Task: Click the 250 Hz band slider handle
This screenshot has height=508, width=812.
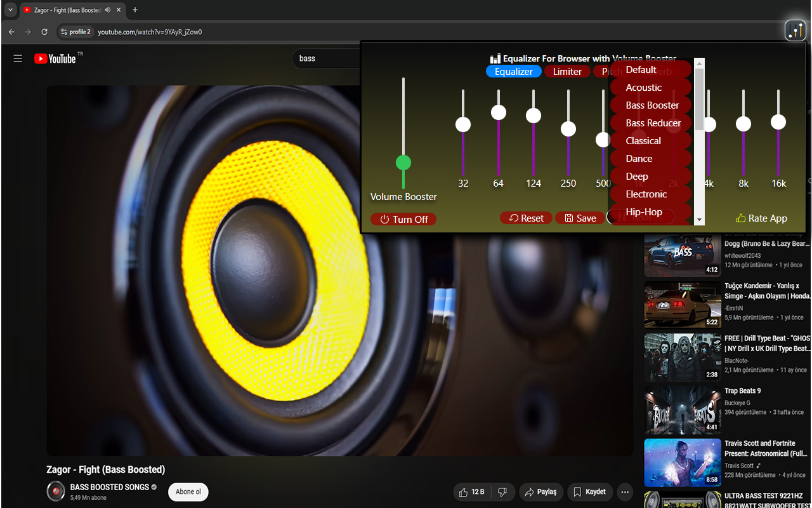Action: pyautogui.click(x=568, y=129)
